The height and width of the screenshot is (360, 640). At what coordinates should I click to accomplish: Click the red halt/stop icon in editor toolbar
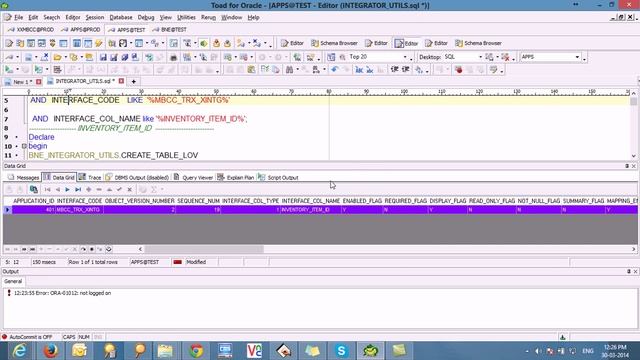458,70
